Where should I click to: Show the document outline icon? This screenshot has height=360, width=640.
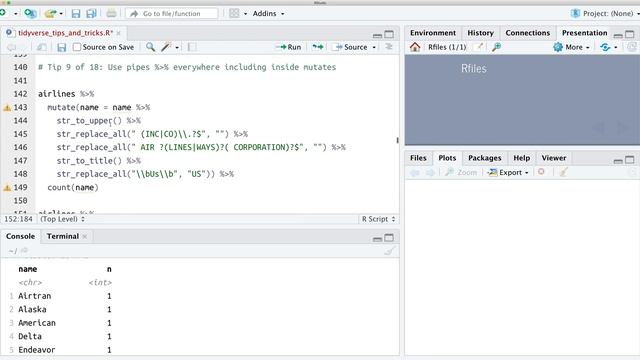click(389, 47)
